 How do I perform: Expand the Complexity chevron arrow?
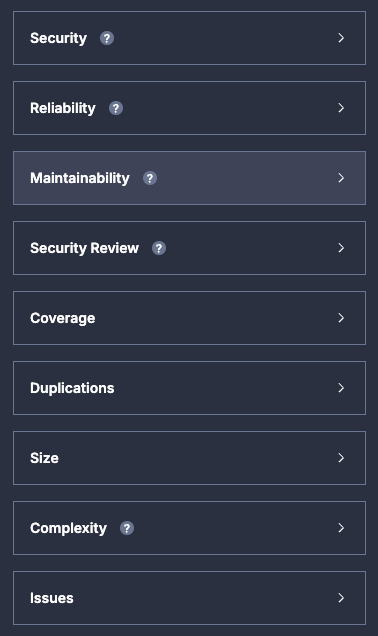tap(341, 528)
